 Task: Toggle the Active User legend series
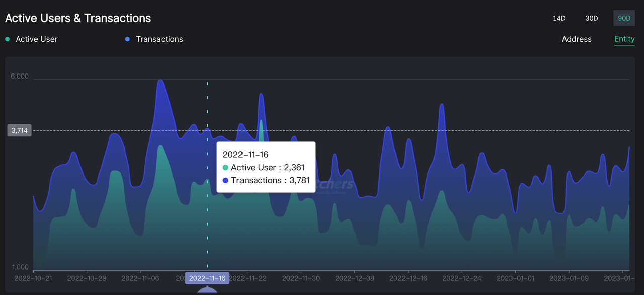click(x=37, y=39)
